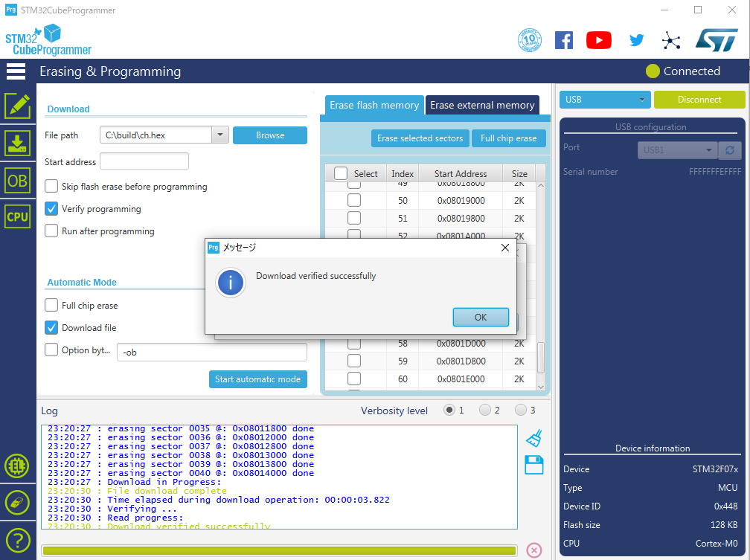Click the cancel operation X icon
The width and height of the screenshot is (750, 560).
coord(533,550)
